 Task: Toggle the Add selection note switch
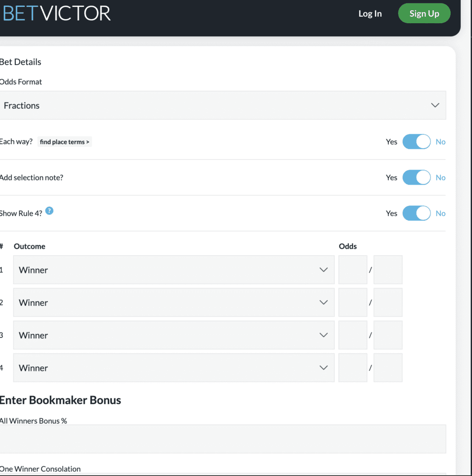[416, 178]
